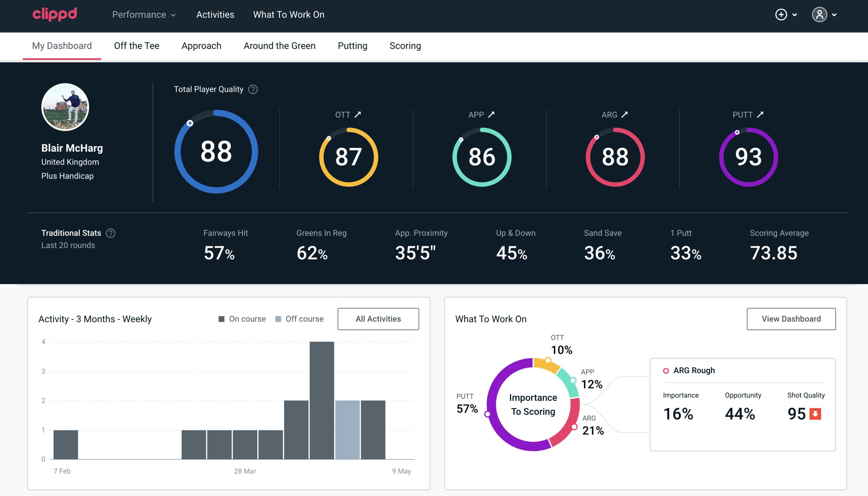
Task: Click the View Dashboard button
Action: point(792,318)
